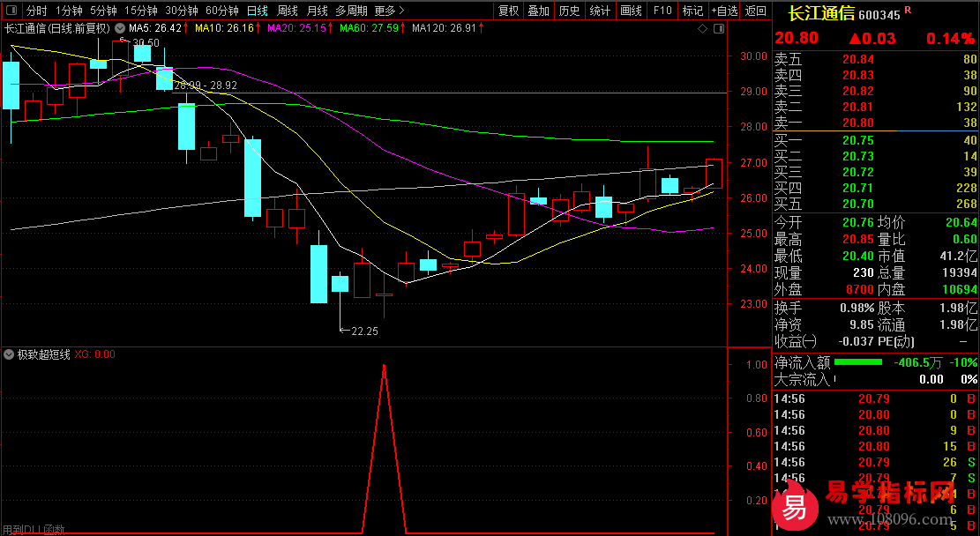
Task: Activate the 画线 drawing tools button
Action: 632,11
